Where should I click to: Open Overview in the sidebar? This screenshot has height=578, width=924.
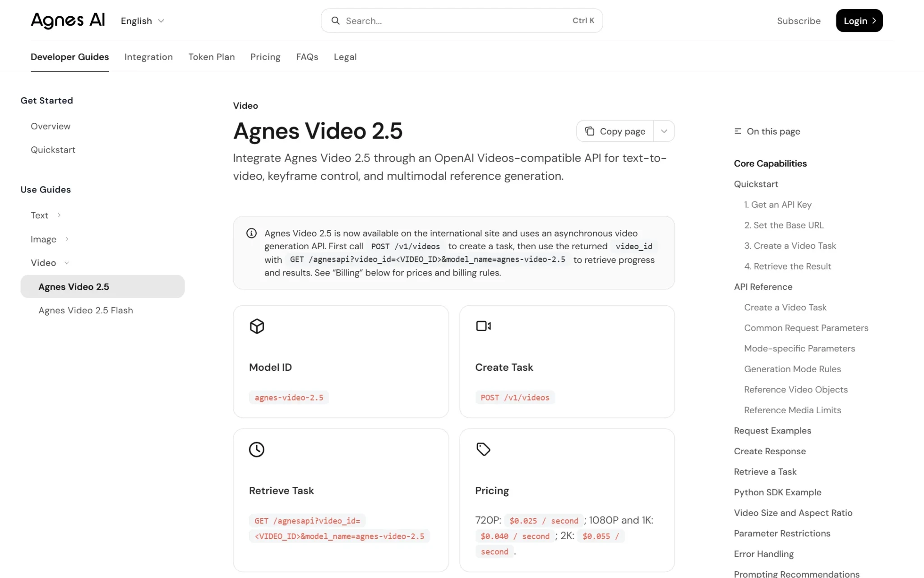51,126
